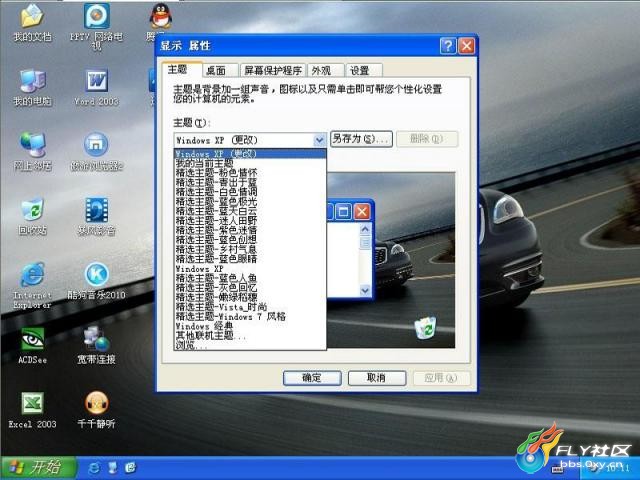
Task: Select 其他联机主题... entry
Action: (250, 336)
